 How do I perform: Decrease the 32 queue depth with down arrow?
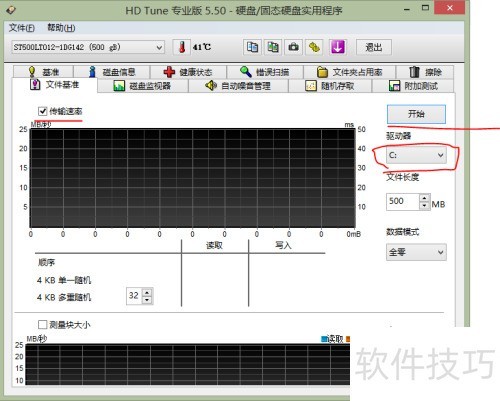click(147, 300)
